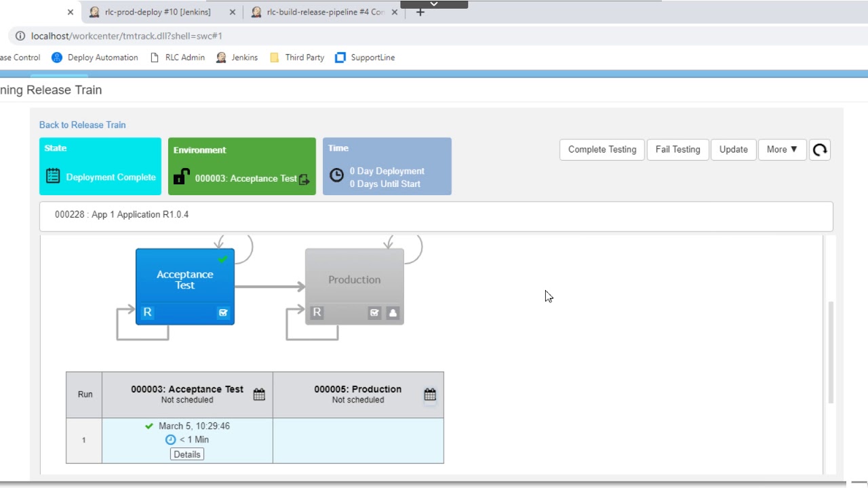Open the browser tab search dropdown
The image size is (868, 488).
tap(434, 4)
